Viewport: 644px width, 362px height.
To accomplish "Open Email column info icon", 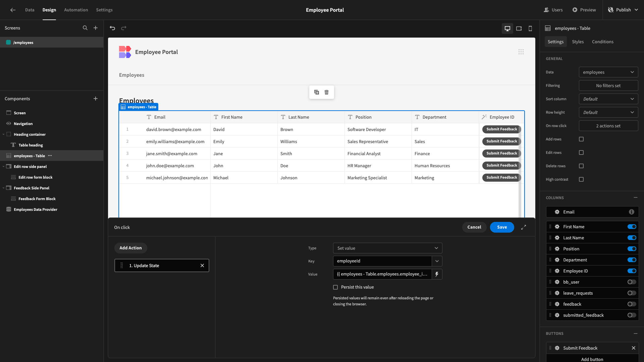I will coord(632,212).
